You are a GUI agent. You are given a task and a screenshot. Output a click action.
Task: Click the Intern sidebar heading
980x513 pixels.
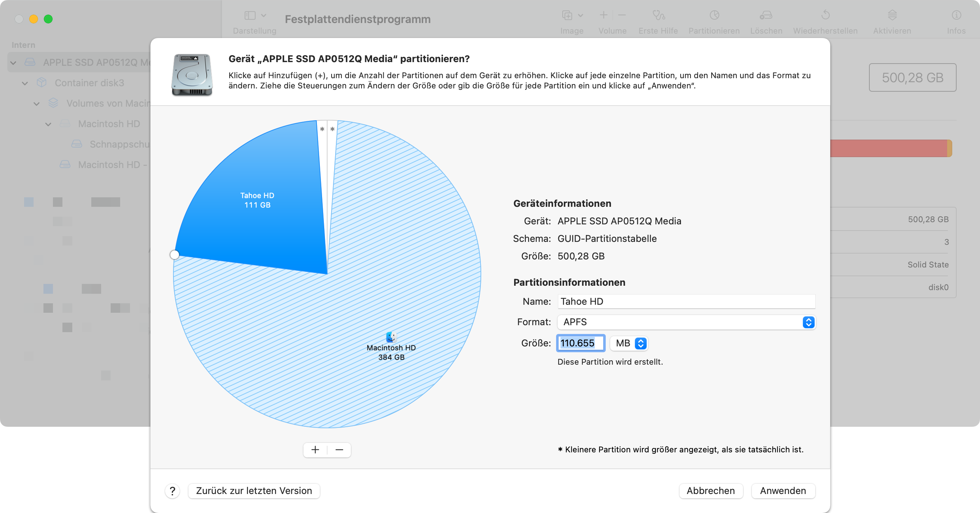coord(23,45)
